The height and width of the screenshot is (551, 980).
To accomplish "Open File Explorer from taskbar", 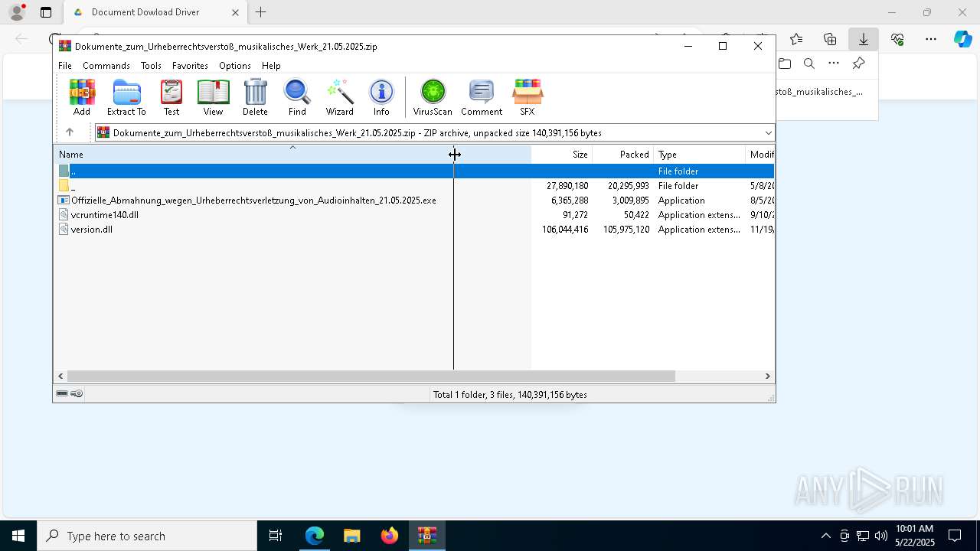I will coord(351,536).
